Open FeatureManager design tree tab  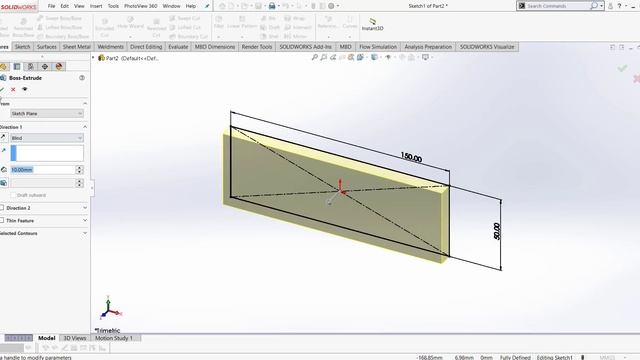click(x=4, y=67)
